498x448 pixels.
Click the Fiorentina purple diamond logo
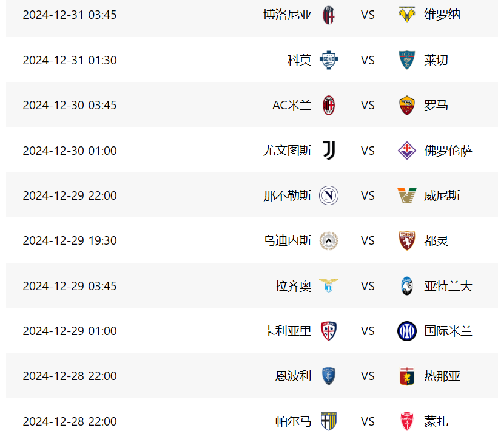point(407,151)
